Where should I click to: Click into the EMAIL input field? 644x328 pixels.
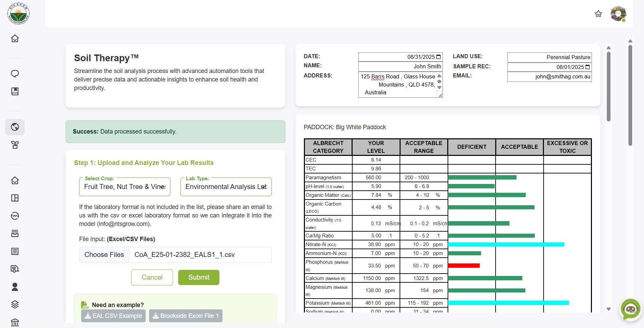(549, 77)
